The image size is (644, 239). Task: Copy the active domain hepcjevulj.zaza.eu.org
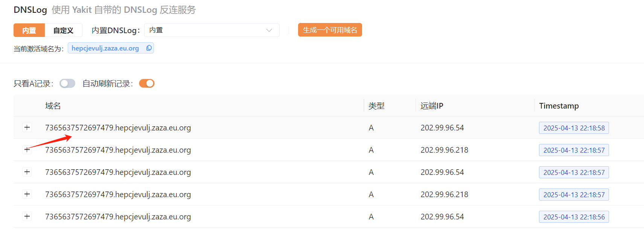pyautogui.click(x=149, y=48)
